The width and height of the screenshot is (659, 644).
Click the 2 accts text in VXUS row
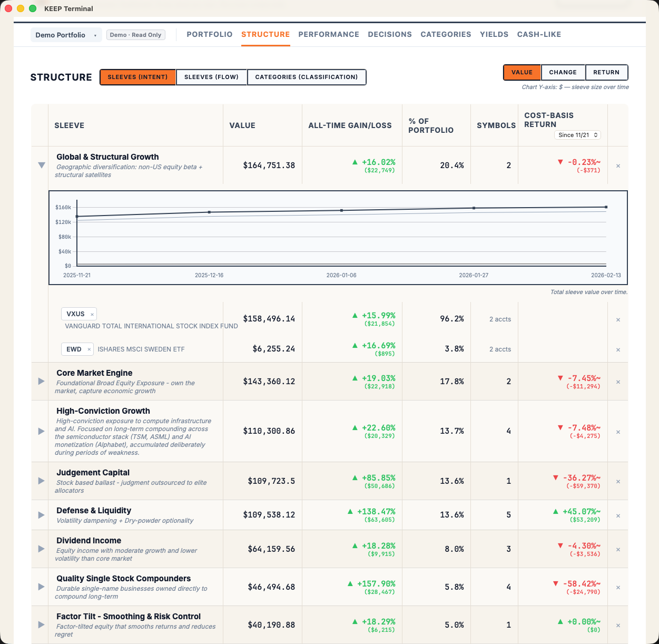[500, 319]
